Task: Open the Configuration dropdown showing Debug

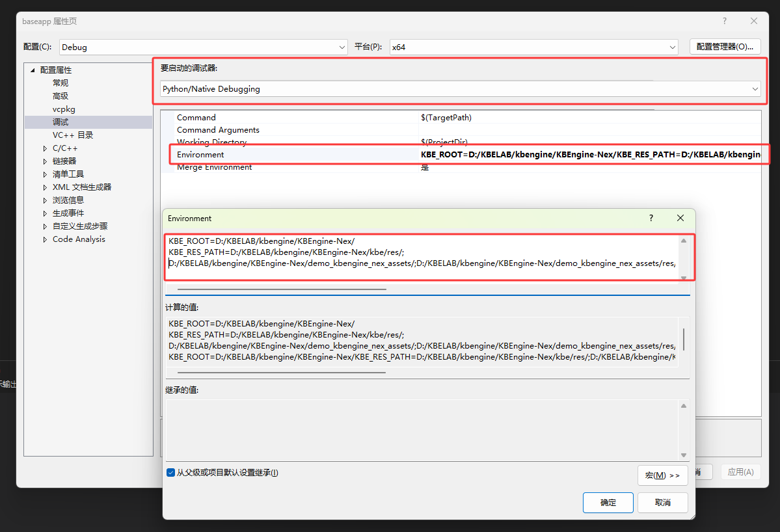Action: [204, 47]
